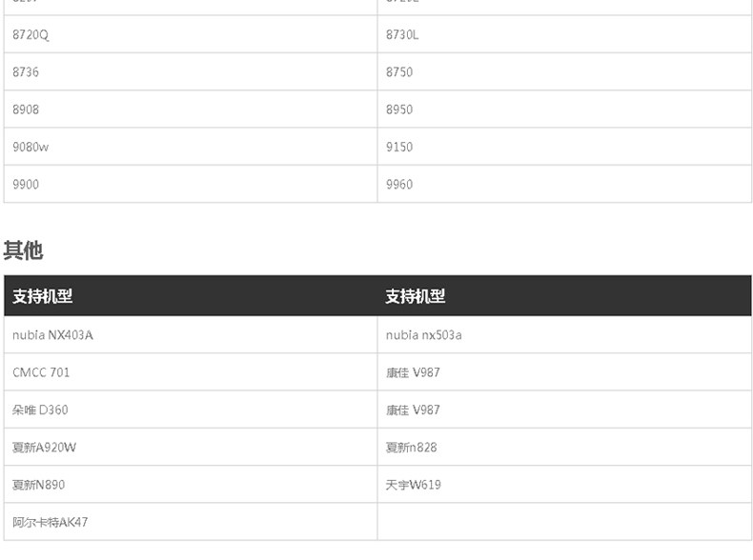
Task: Click the 8736 model cell
Action: pos(27,72)
